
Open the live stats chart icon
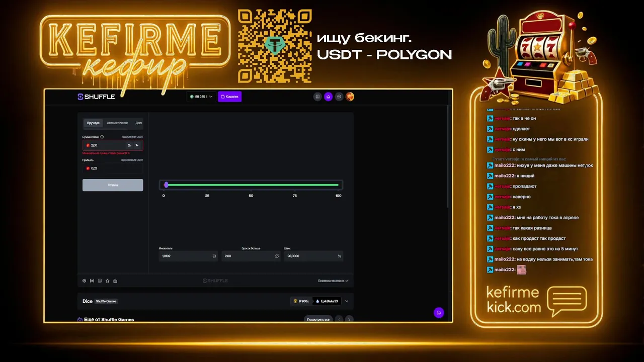(x=100, y=281)
